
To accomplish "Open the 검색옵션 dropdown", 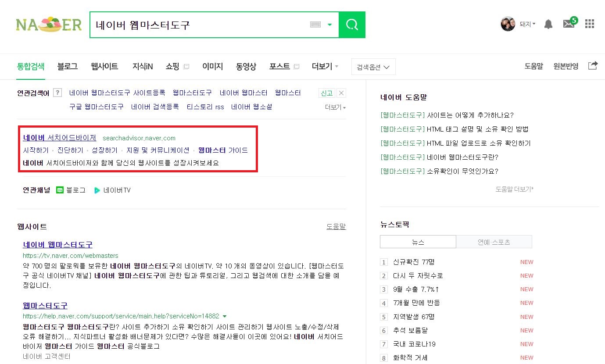I will (x=373, y=67).
